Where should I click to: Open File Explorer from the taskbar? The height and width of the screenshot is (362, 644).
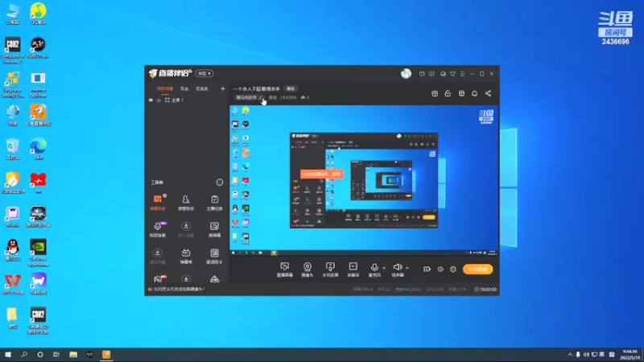pos(73,355)
